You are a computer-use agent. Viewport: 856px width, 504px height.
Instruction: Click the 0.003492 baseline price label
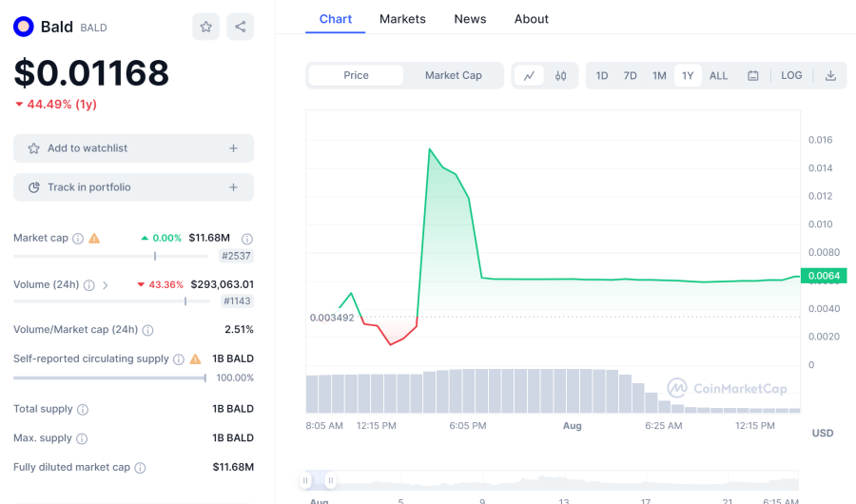click(x=332, y=318)
